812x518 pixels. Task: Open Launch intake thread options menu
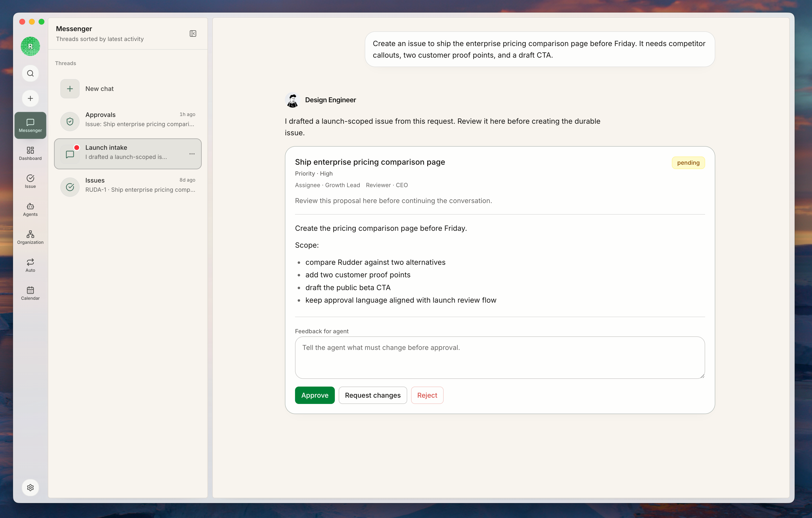click(x=192, y=154)
